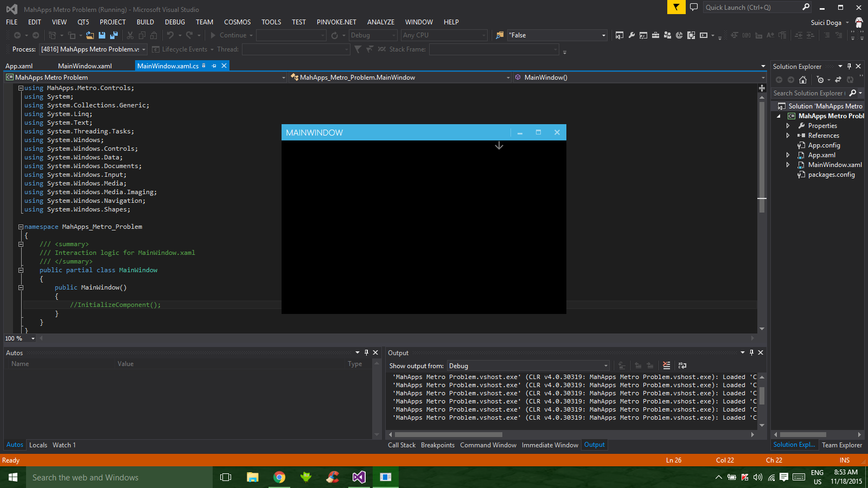Click the Find in Files icon
868x488 pixels.
pos(499,35)
